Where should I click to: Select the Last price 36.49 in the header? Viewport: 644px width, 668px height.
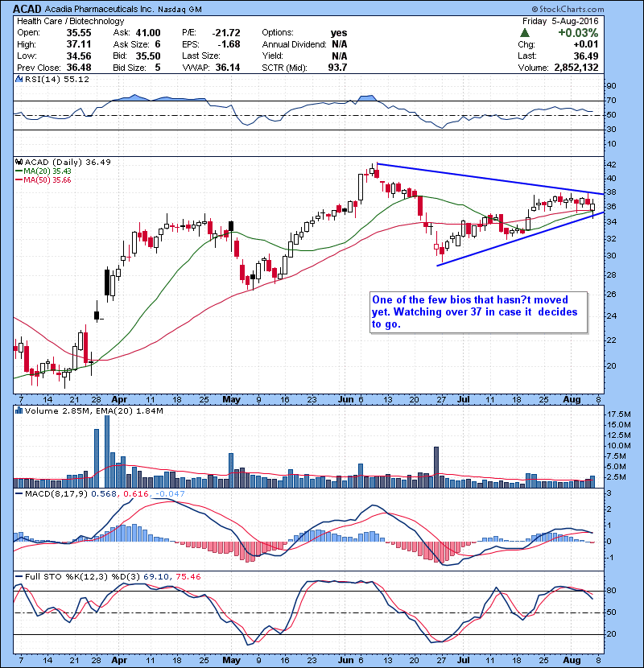[x=586, y=56]
